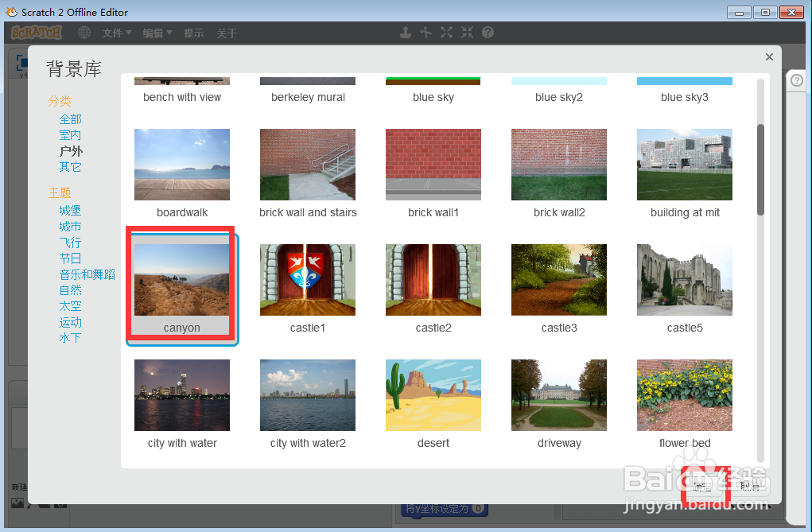Image resolution: width=812 pixels, height=532 pixels.
Task: Select the castle2 backdrop
Action: click(433, 289)
